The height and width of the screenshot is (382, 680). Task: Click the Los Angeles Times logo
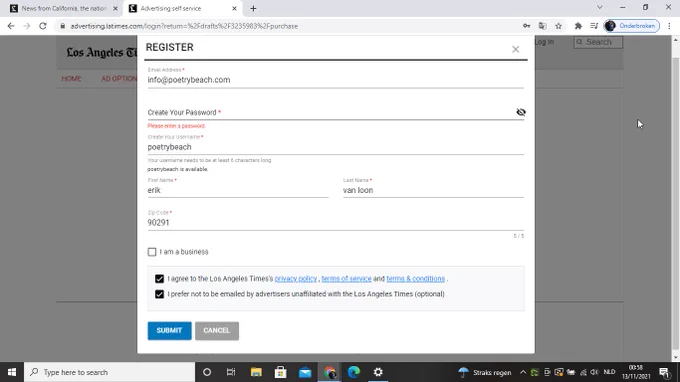(x=101, y=52)
